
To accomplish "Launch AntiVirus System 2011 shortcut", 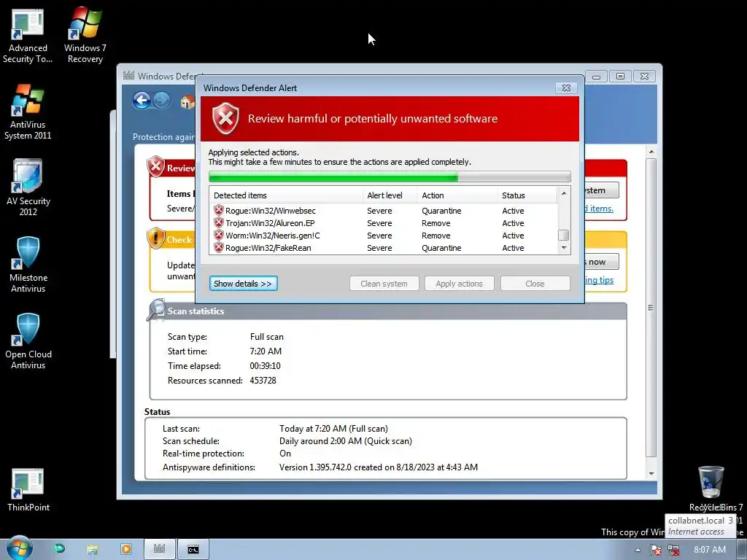I will pyautogui.click(x=28, y=112).
